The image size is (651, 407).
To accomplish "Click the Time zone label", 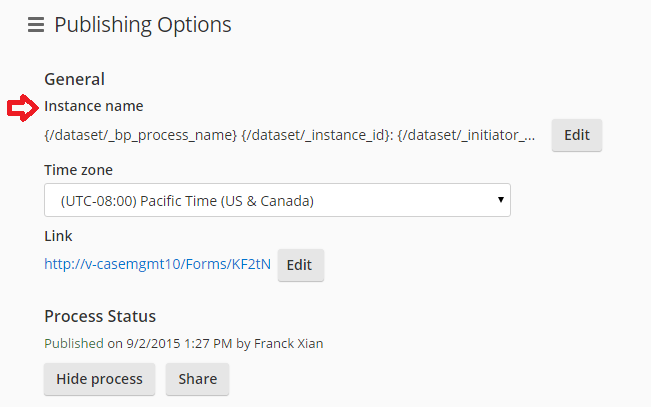I will point(78,170).
